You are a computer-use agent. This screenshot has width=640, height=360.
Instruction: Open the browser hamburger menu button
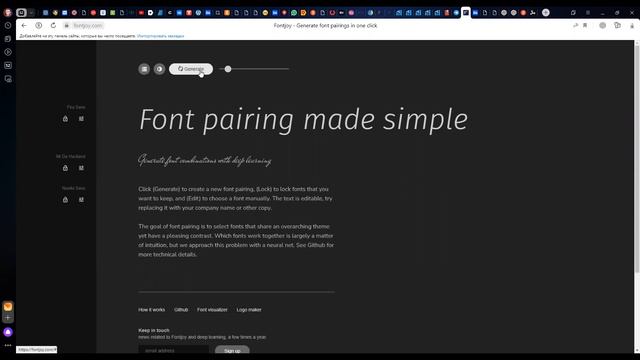pyautogui.click(x=588, y=13)
